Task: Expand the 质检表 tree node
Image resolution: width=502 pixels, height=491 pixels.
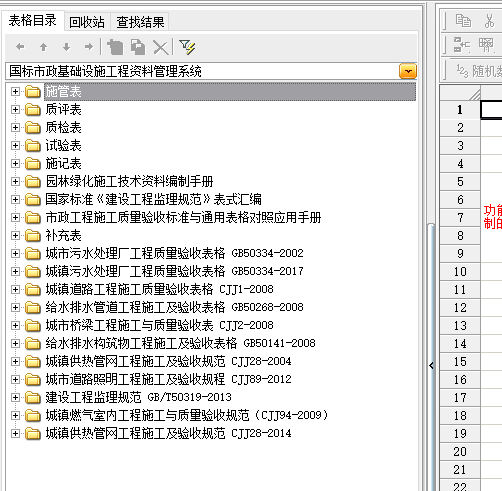Action: pyautogui.click(x=15, y=127)
